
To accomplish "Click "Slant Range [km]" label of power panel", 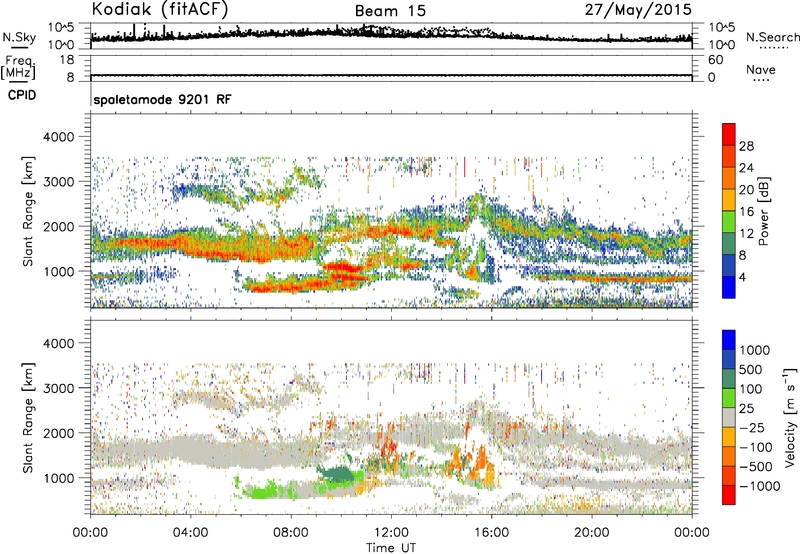I will click(x=28, y=211).
